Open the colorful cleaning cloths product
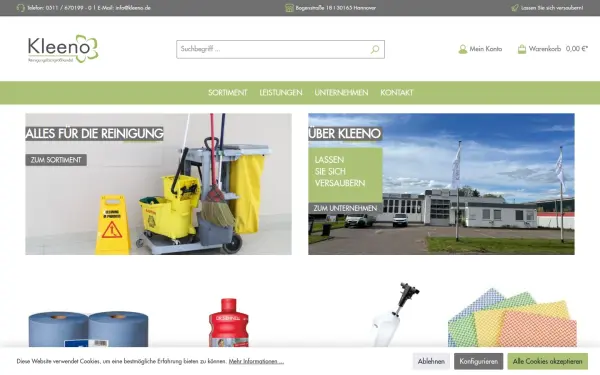This screenshot has width=600, height=375. click(513, 318)
